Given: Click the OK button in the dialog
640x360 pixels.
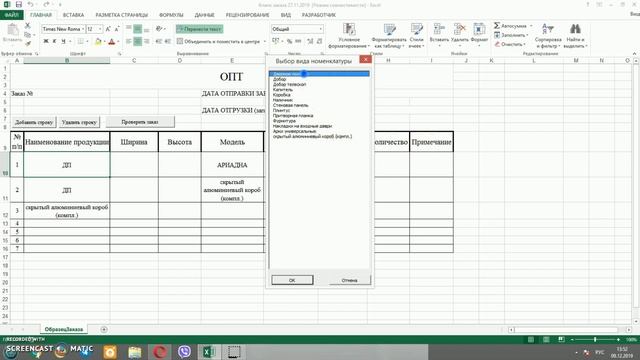Looking at the screenshot, I should tap(292, 280).
